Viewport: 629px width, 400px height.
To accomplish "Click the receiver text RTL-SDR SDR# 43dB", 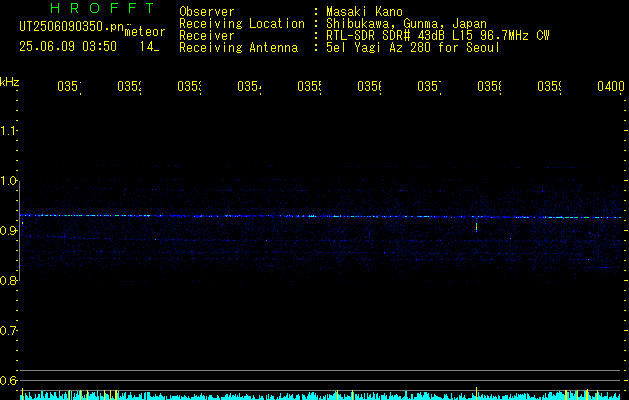I will point(387,36).
